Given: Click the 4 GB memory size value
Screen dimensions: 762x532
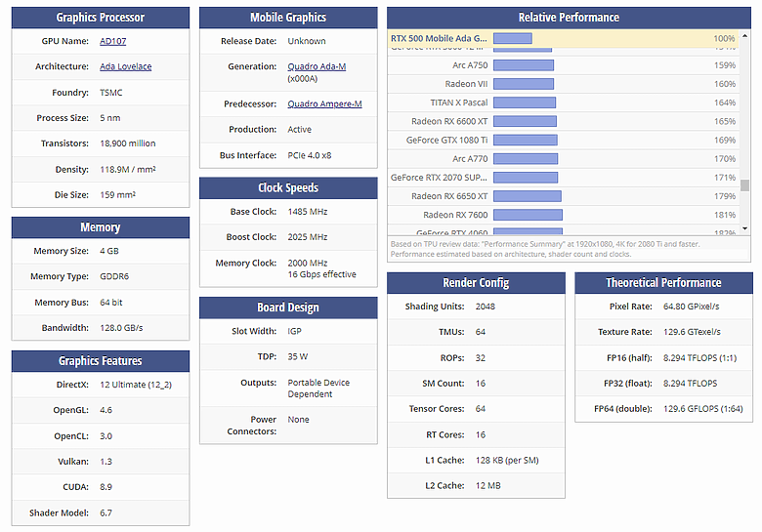Looking at the screenshot, I should [109, 251].
